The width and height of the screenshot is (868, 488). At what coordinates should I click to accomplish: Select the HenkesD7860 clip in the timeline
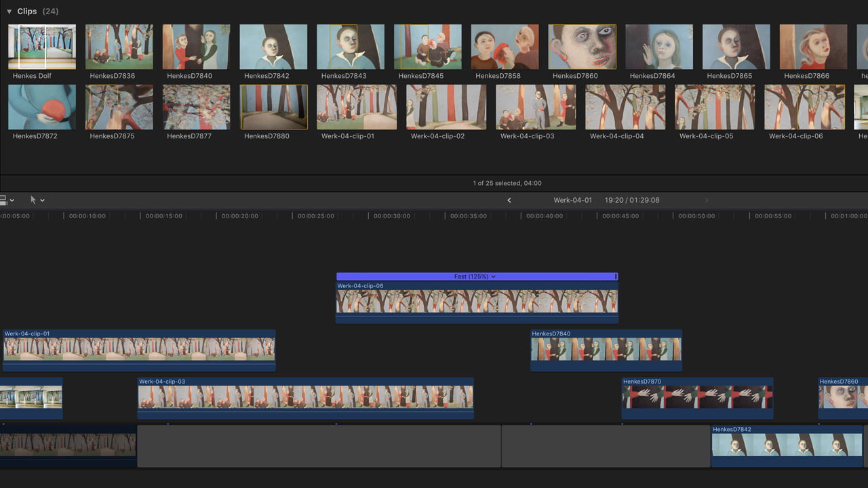click(x=843, y=398)
